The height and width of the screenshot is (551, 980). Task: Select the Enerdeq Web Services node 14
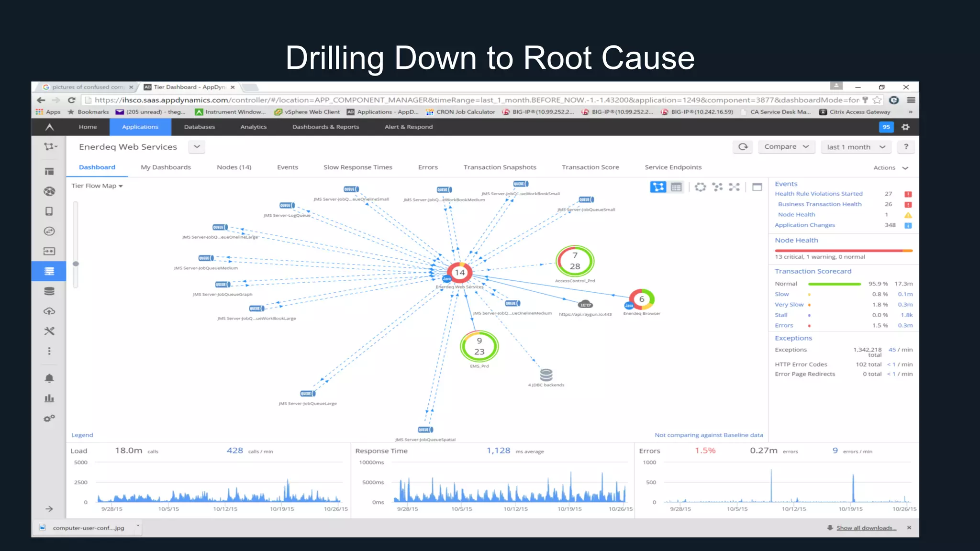[459, 273]
